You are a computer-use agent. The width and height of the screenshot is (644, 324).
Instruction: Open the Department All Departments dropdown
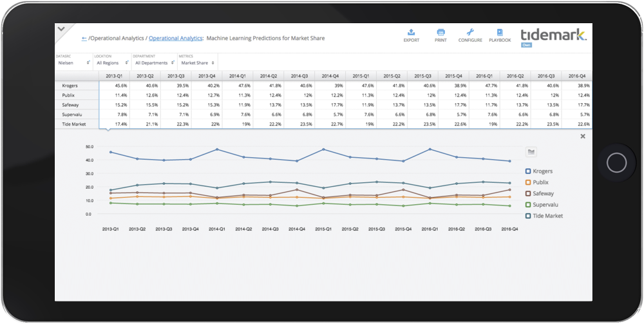point(154,63)
